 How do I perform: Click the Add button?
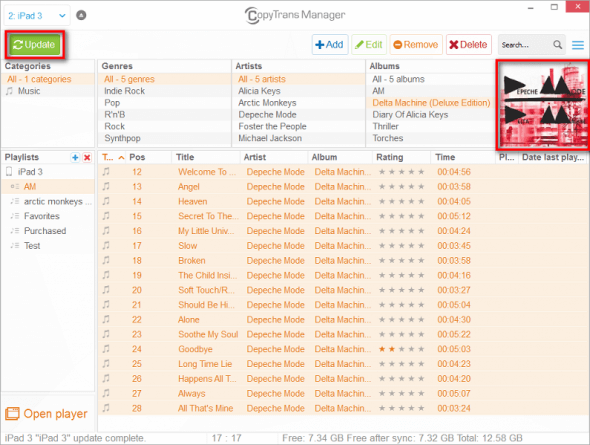[x=330, y=45]
